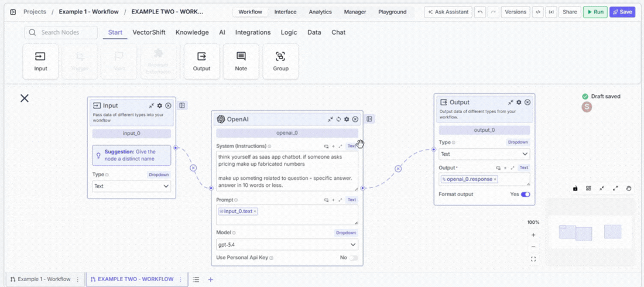Click the hand pan tool in the canvas controls
The width and height of the screenshot is (644, 287).
pos(628,189)
